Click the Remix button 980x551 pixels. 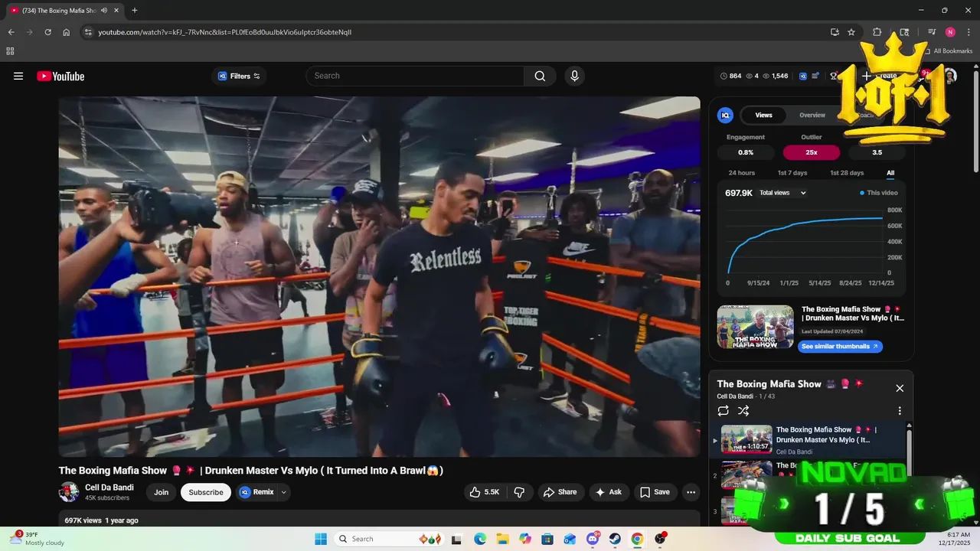click(256, 492)
